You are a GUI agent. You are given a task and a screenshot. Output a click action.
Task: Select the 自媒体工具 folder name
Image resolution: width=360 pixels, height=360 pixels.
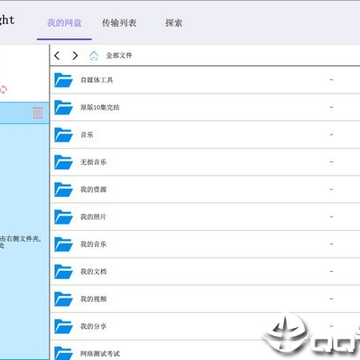point(97,80)
